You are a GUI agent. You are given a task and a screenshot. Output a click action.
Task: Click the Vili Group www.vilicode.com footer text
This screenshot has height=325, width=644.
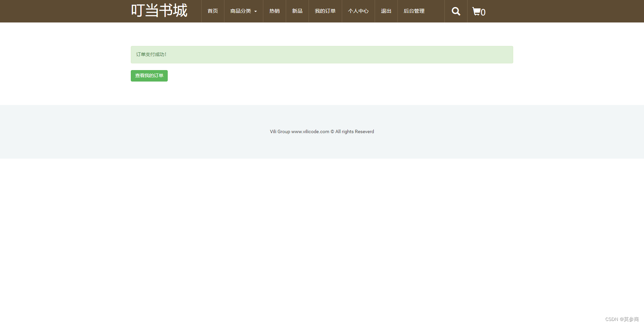[x=322, y=131]
